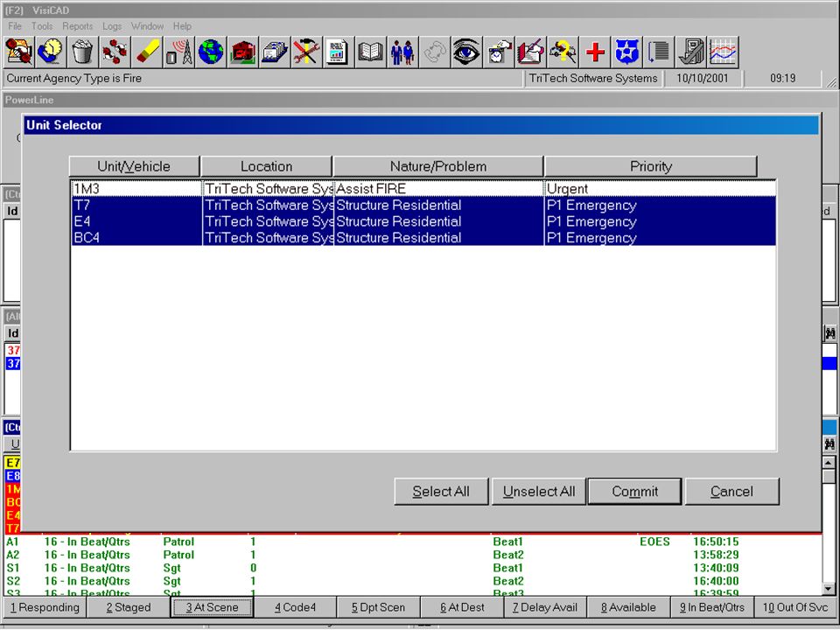Cancel the Unit Selector dialog
This screenshot has height=630, width=840.
tap(731, 491)
